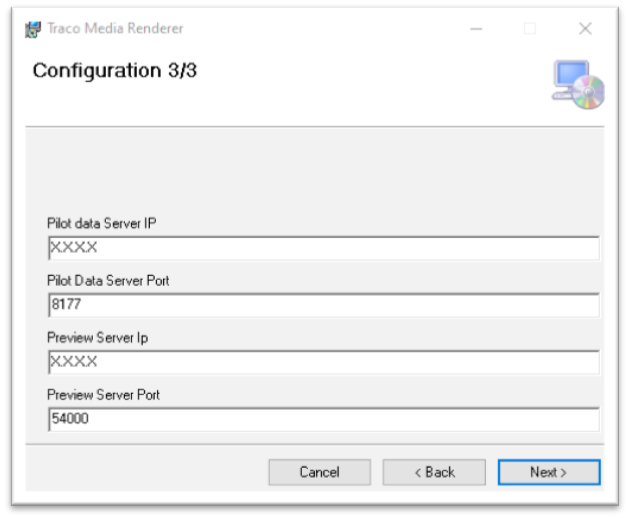
Task: Click the Preview Server Port label
Action: (103, 395)
